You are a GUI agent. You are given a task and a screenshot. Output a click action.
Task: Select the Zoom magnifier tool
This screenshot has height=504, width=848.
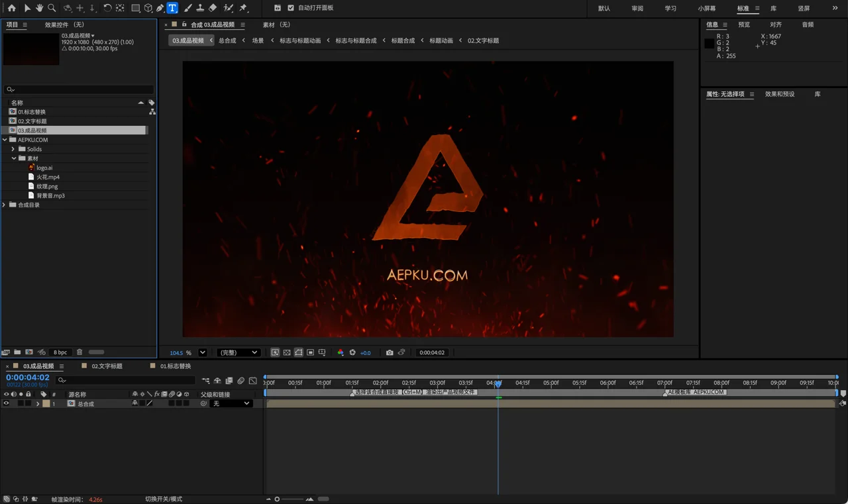coord(52,8)
